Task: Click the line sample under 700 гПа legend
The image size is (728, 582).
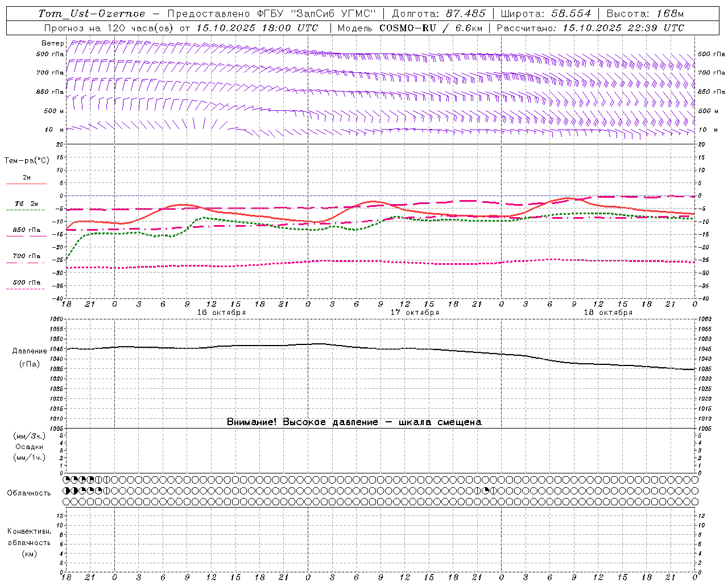Action: (x=26, y=263)
